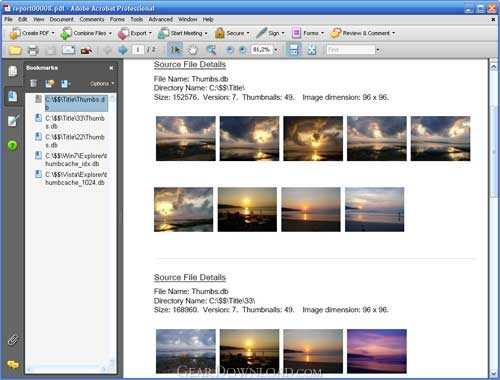Toggle the Select tool cursor
Screen dimensions: 500x380
(175, 50)
